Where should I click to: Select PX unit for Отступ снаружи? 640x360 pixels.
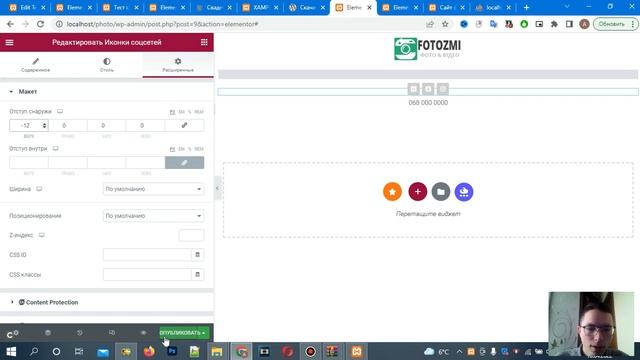tap(172, 112)
